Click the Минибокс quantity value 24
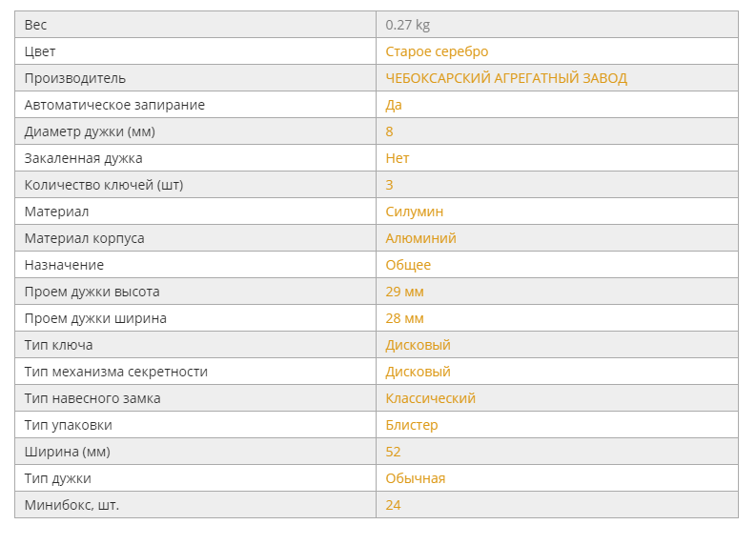The height and width of the screenshot is (545, 756). 393,505
